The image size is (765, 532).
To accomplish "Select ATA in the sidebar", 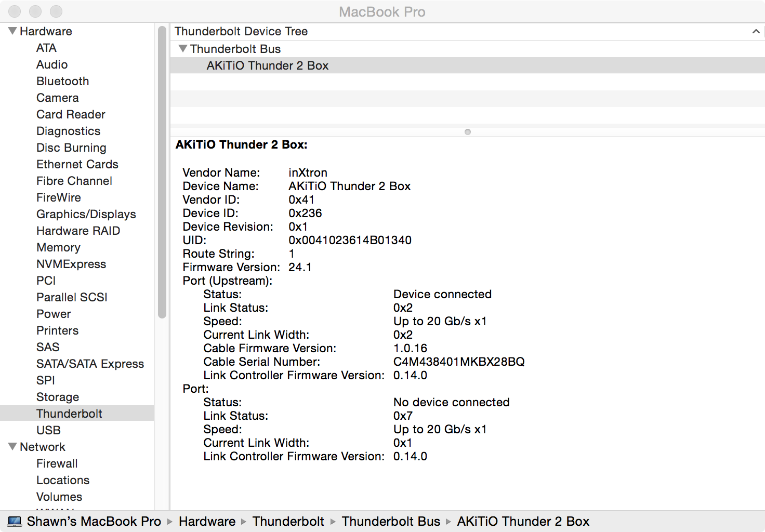I will point(46,48).
